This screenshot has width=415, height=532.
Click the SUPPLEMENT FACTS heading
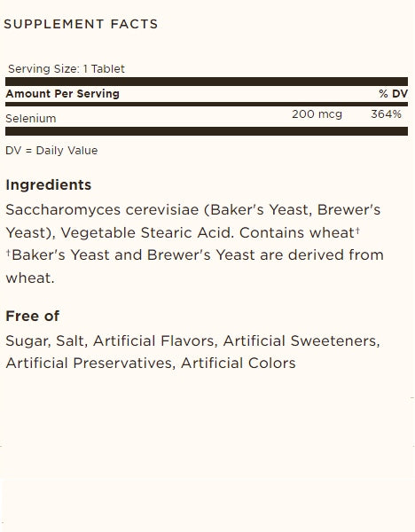click(x=81, y=24)
